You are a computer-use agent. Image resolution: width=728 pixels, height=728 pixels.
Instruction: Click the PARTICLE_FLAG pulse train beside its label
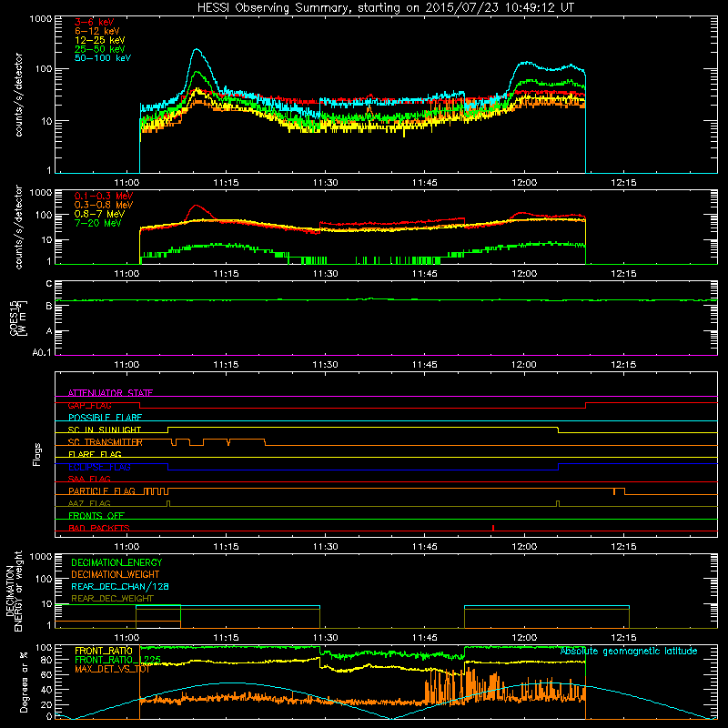pos(155,490)
